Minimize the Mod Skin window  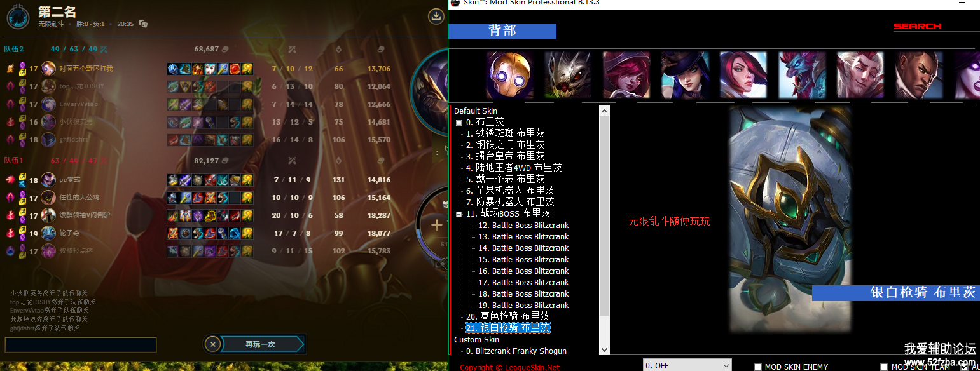[x=963, y=3]
